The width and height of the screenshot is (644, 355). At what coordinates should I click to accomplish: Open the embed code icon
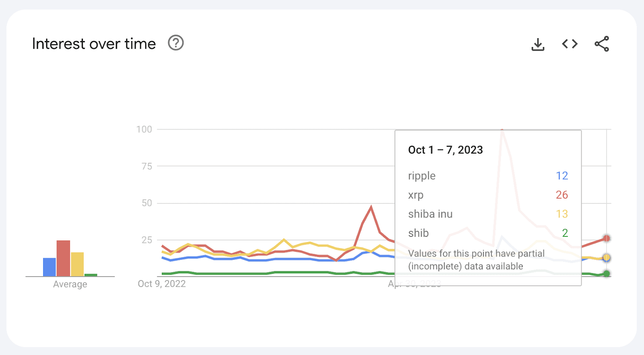click(x=570, y=44)
